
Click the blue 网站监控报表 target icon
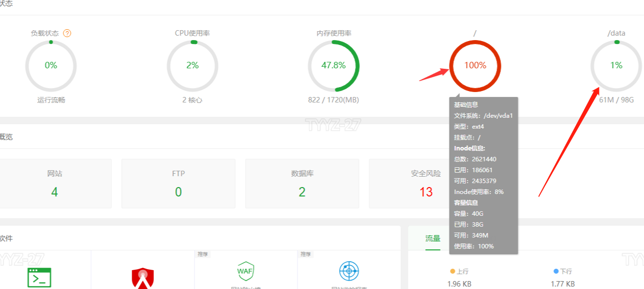349,271
